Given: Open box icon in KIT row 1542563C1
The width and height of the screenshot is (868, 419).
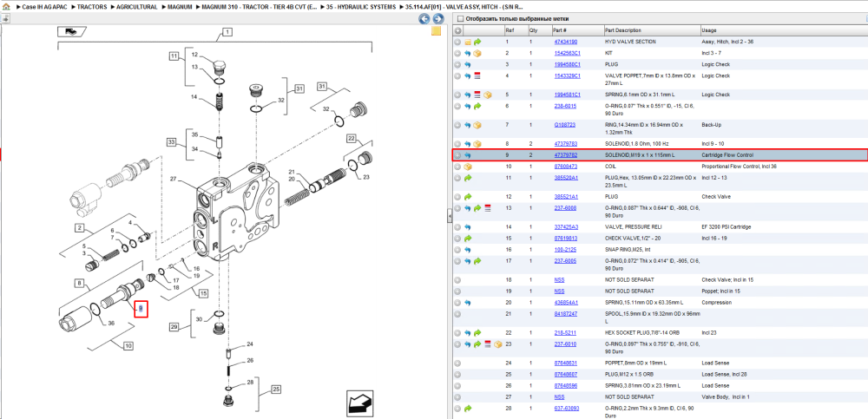Looking at the screenshot, I should [477, 53].
